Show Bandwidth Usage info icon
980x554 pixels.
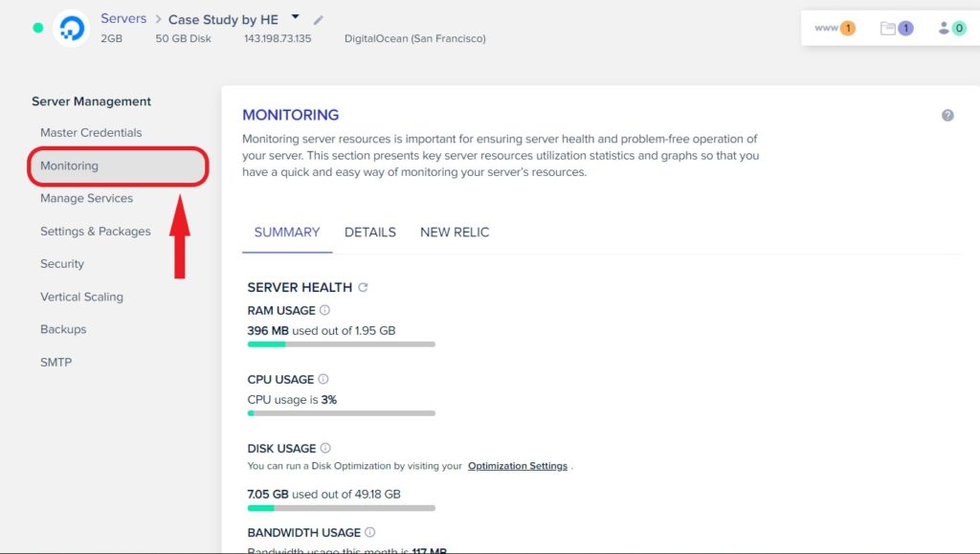[x=370, y=532]
